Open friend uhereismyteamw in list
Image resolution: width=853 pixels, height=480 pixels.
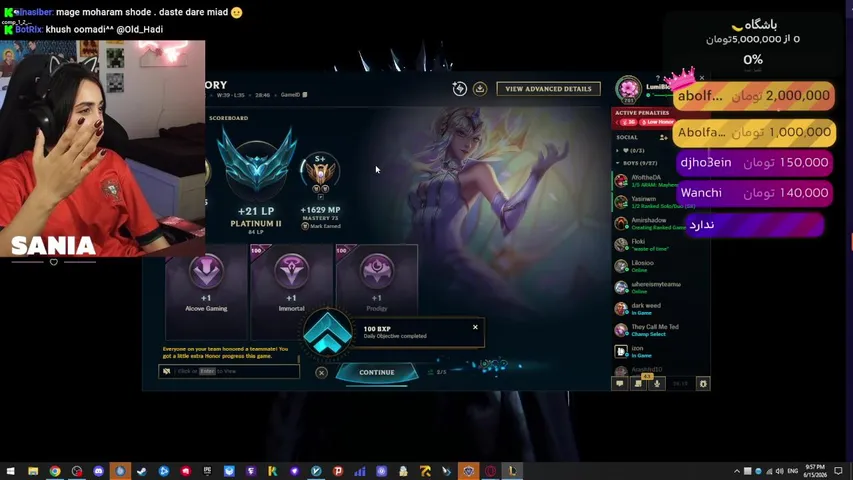[661, 287]
